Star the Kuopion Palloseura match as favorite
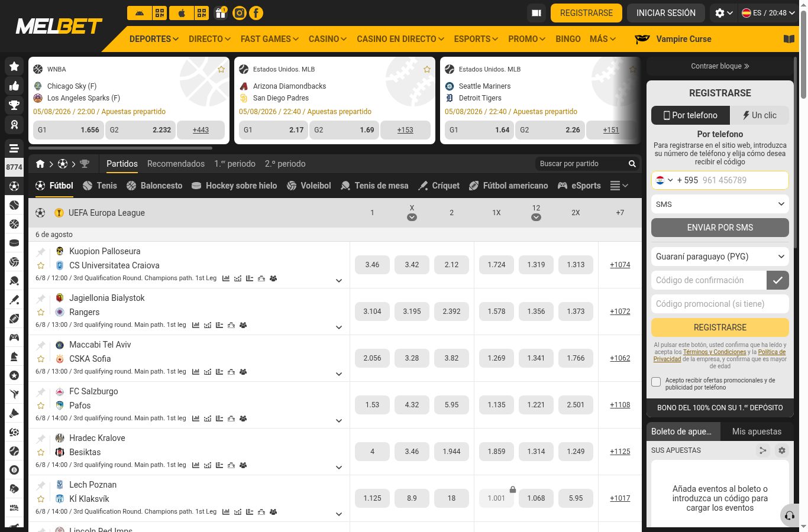This screenshot has width=808, height=532. tap(41, 265)
